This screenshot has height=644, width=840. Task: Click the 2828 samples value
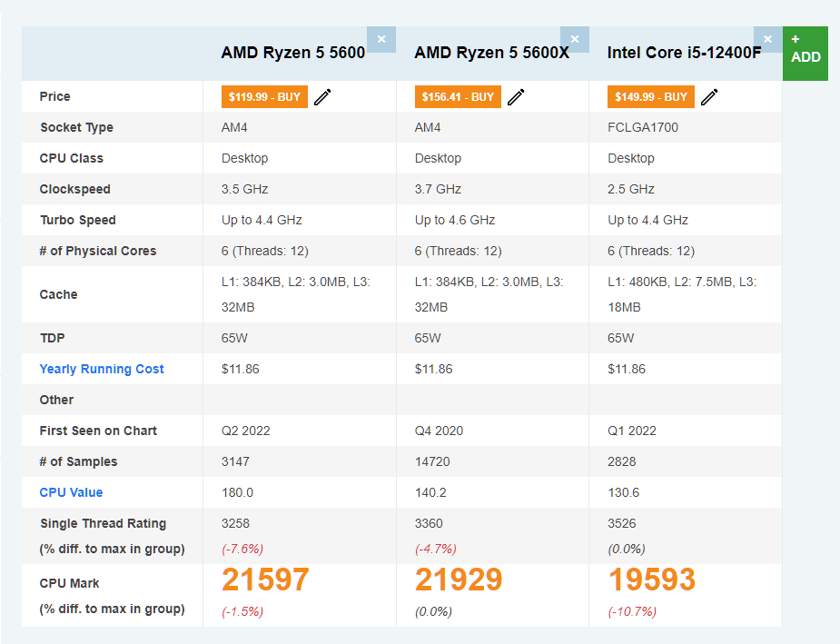(622, 461)
